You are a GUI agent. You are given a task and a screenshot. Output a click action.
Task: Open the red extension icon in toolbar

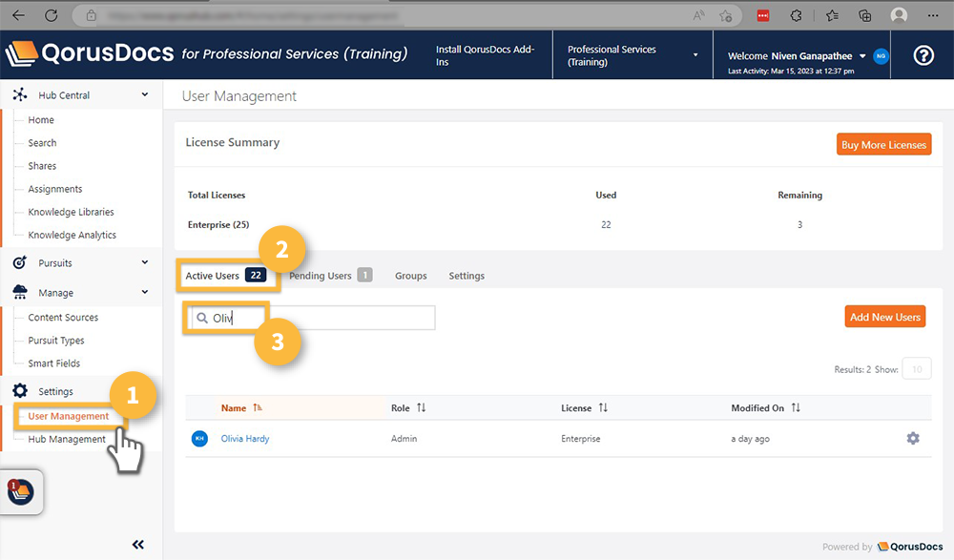click(x=763, y=16)
